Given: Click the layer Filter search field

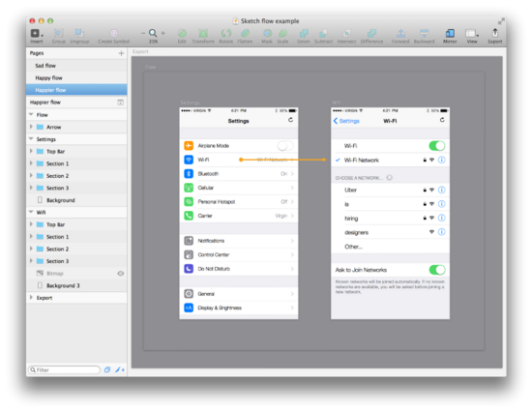Looking at the screenshot, I should point(64,369).
